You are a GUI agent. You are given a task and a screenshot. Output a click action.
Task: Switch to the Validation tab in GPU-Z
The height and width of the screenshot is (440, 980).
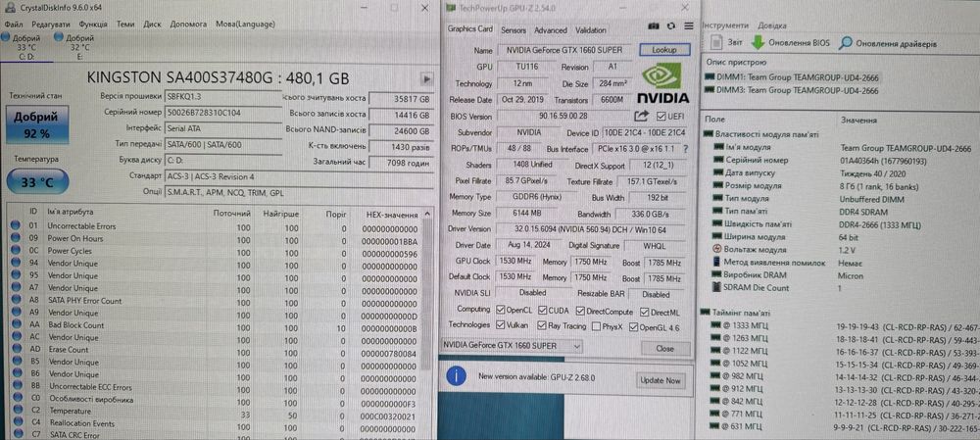pyautogui.click(x=591, y=30)
